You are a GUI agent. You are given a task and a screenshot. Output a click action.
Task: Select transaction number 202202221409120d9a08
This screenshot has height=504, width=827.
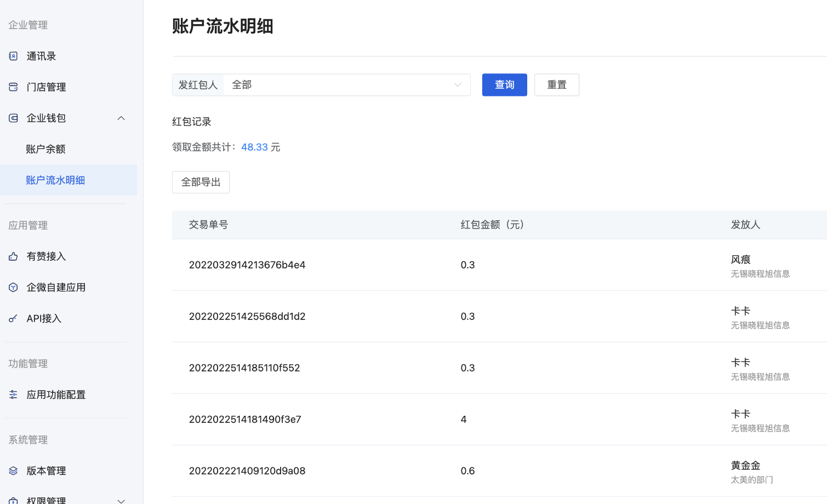pos(247,471)
